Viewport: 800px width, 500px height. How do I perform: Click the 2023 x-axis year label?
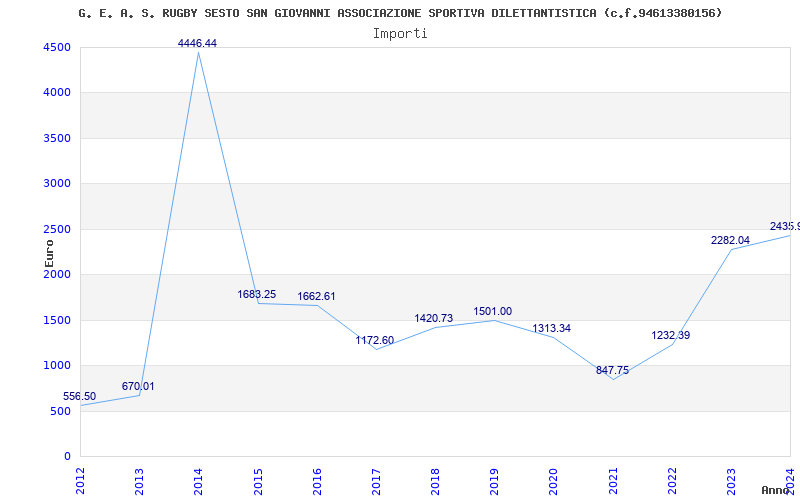[731, 481]
